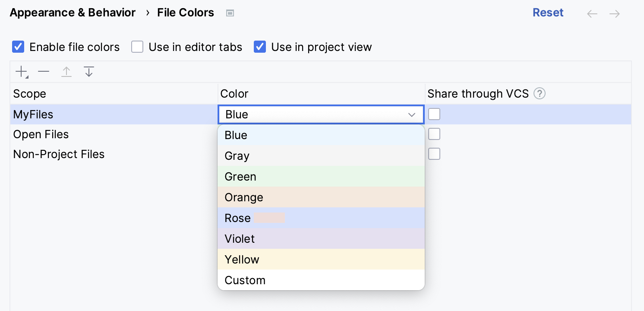
Task: Collapse the Blue color combo box
Action: point(411,115)
